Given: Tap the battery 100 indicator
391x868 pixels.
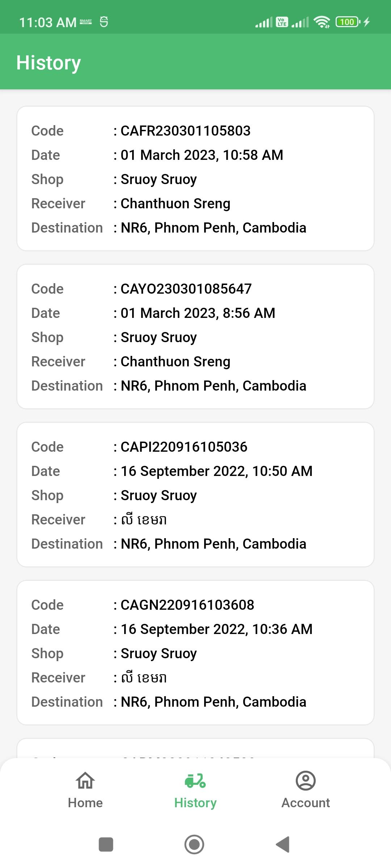Looking at the screenshot, I should (x=348, y=22).
